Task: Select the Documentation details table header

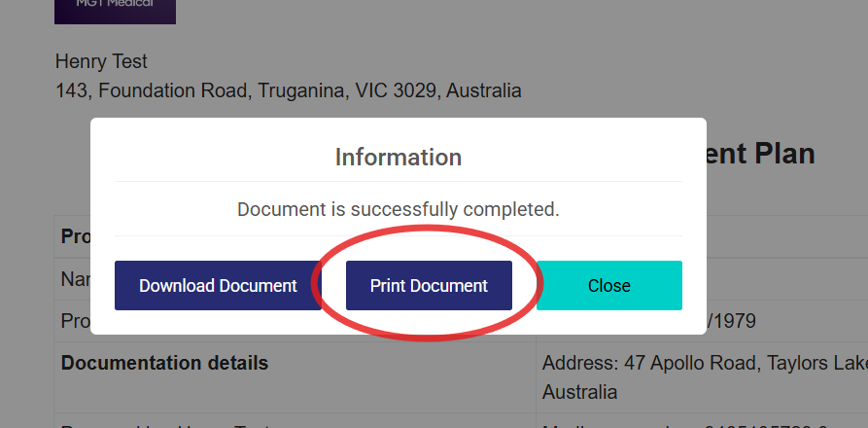Action: pyautogui.click(x=164, y=363)
